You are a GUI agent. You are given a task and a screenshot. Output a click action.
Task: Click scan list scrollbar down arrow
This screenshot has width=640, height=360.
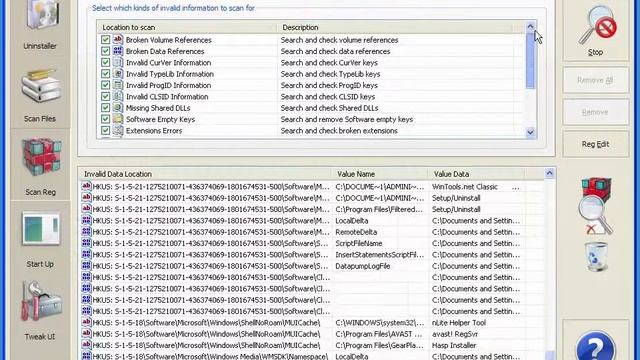[x=530, y=132]
